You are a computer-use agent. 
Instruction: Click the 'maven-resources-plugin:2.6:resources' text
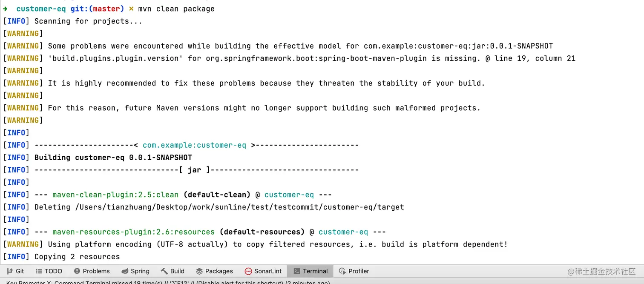133,232
